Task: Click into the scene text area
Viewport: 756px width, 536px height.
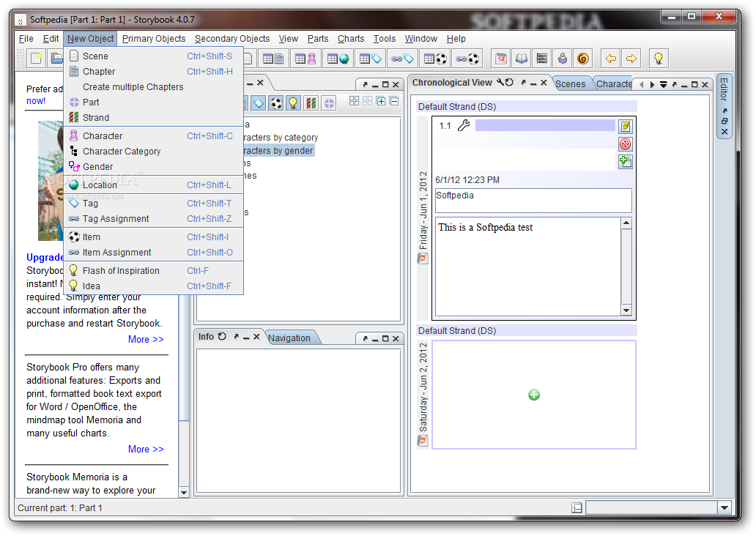Action: 528,267
